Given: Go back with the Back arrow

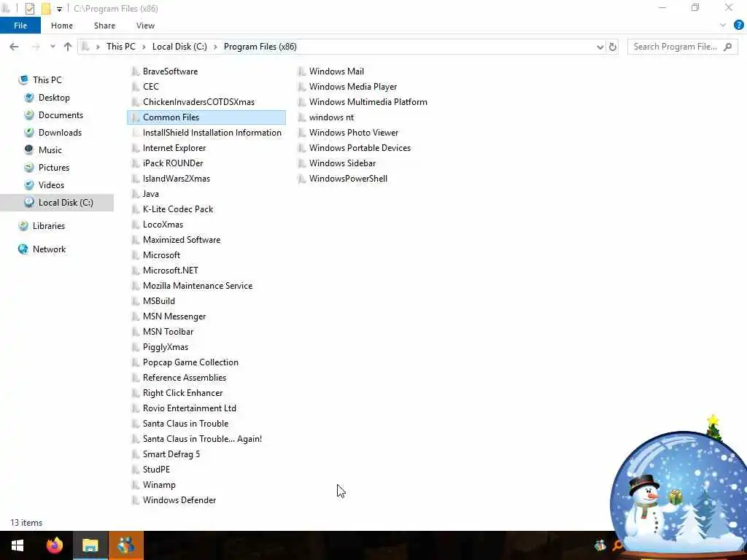Looking at the screenshot, I should [14, 47].
